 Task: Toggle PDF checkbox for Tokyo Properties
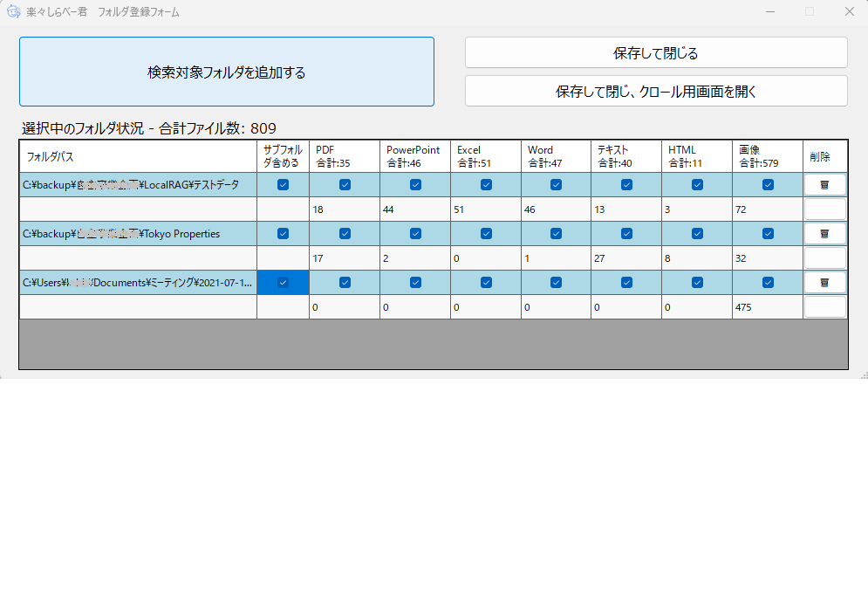click(x=345, y=233)
